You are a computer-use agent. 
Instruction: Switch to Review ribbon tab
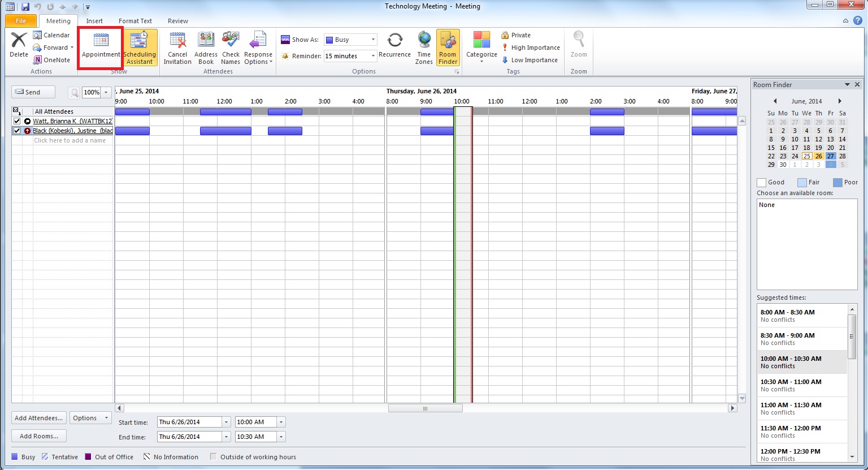(x=177, y=21)
